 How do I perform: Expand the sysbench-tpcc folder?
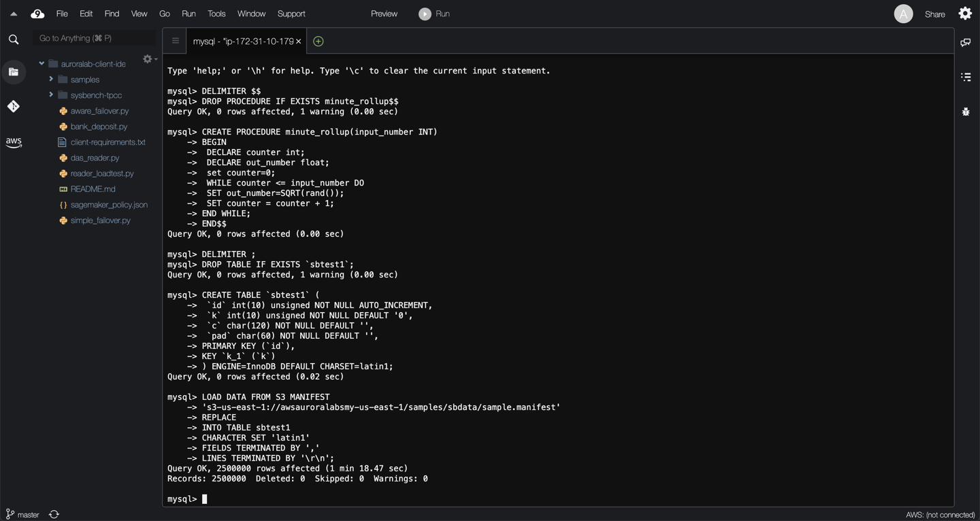click(51, 95)
